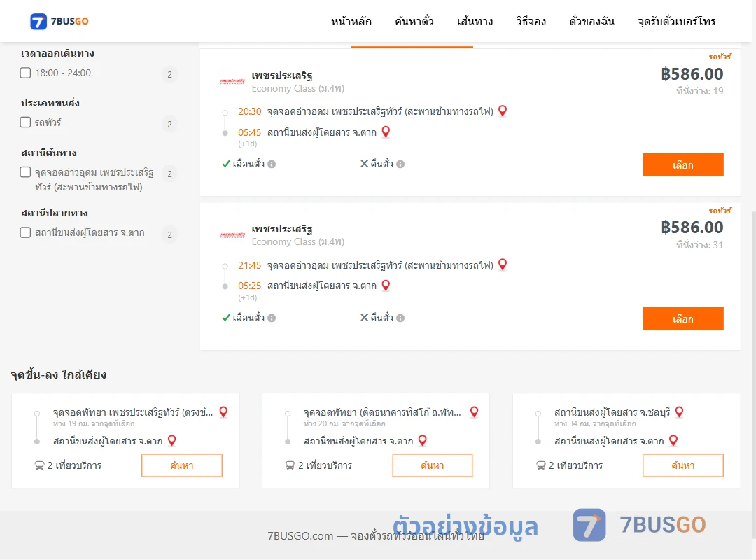
Task: Click seats available text ที่นั่งว่าง: 31
Action: (x=699, y=244)
